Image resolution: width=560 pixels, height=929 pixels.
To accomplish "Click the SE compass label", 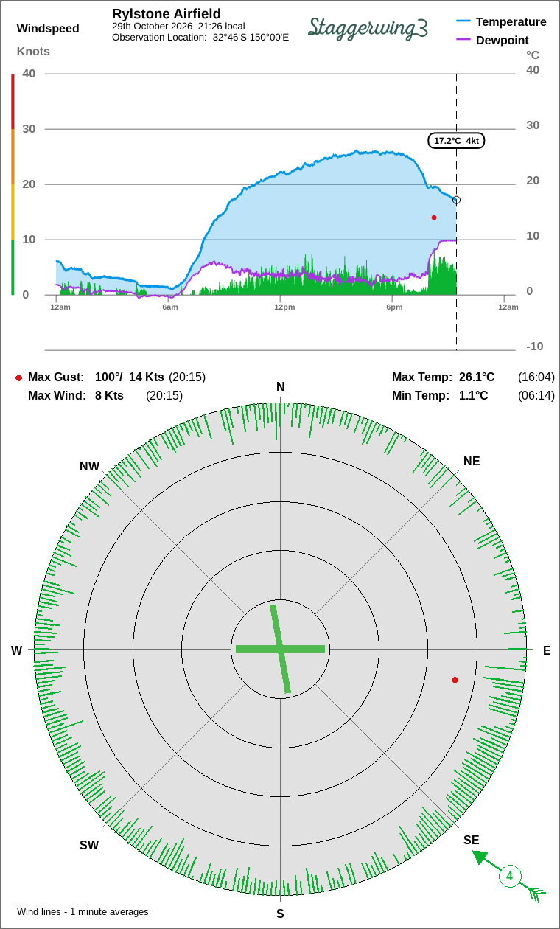I will tap(472, 840).
